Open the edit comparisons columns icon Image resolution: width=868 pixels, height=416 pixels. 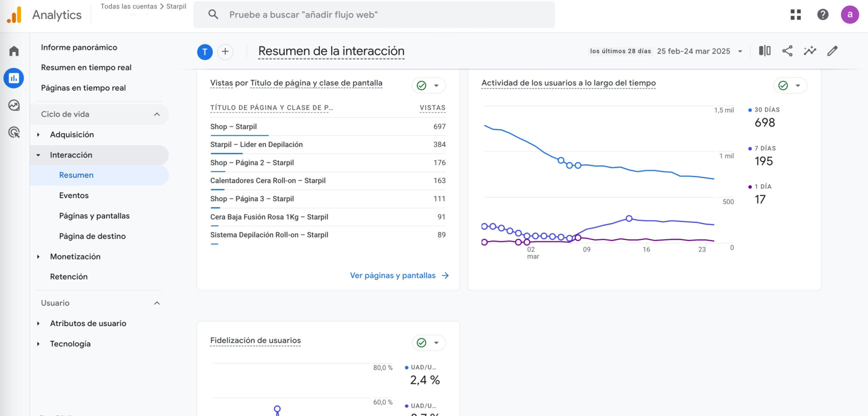click(765, 51)
